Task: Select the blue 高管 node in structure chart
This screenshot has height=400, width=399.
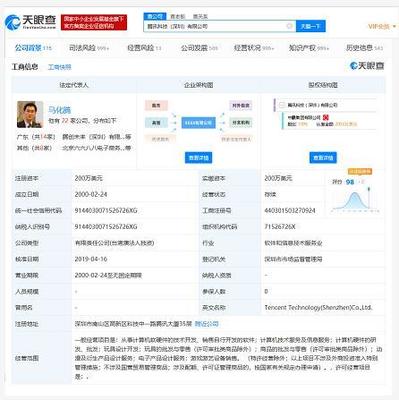Action: (156, 123)
